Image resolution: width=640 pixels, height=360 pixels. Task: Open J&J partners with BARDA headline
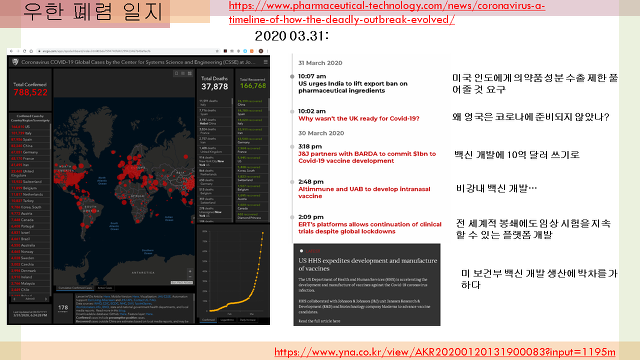click(x=367, y=157)
